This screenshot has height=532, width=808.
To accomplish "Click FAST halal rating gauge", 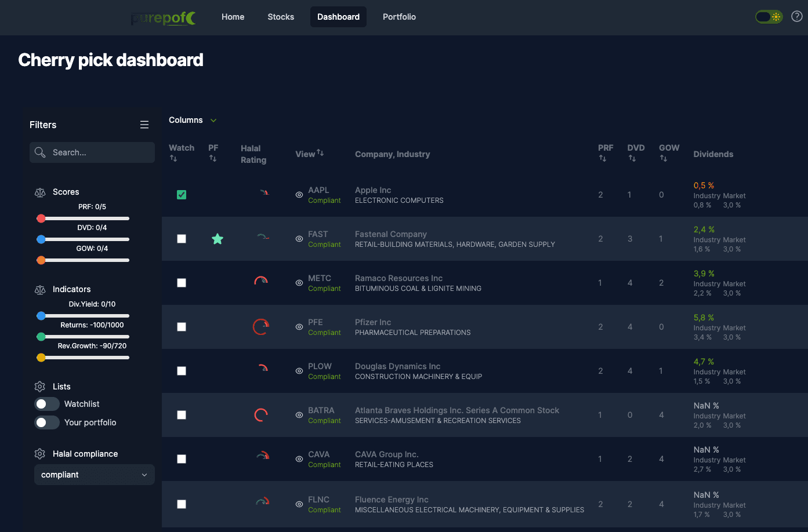I will pyautogui.click(x=263, y=236).
